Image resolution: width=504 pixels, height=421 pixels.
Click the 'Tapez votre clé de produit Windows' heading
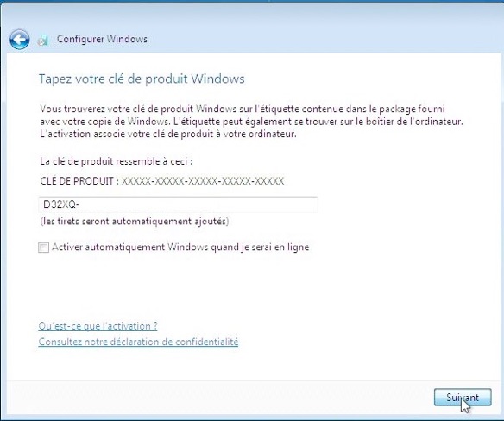pos(142,79)
